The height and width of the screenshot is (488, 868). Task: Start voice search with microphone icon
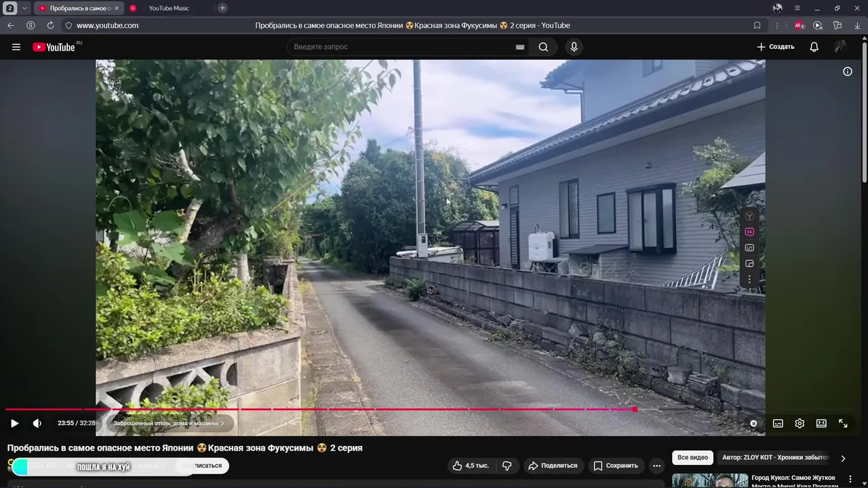tap(574, 47)
